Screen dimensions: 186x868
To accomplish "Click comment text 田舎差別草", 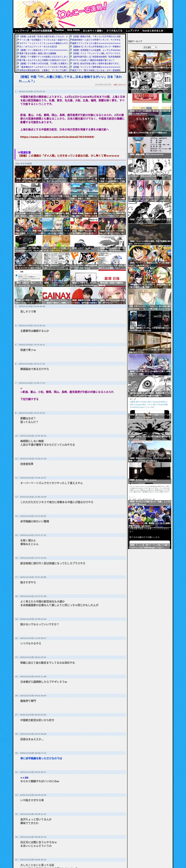I will click(x=27, y=464).
